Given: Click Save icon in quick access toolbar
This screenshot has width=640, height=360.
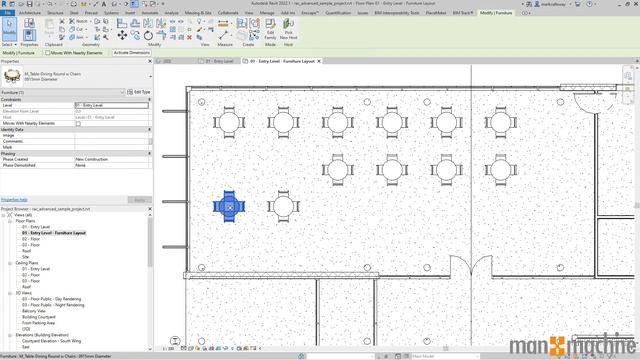Looking at the screenshot, I should pos(29,4).
